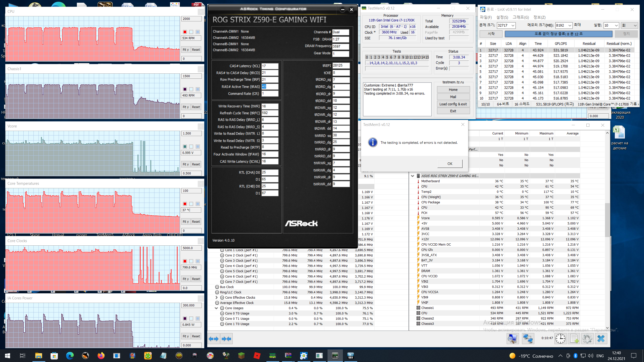Click the monitor with magnifier icon
This screenshot has height=362, width=644.
pyautogui.click(x=512, y=339)
